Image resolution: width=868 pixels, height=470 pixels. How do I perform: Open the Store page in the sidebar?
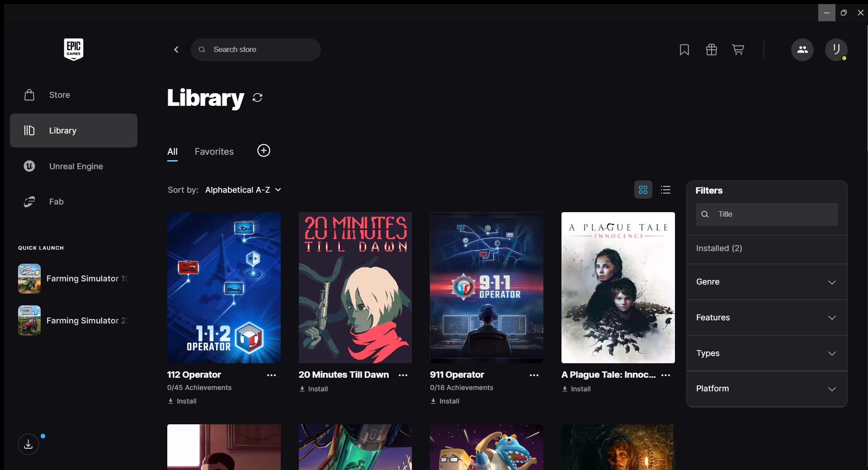point(74,95)
